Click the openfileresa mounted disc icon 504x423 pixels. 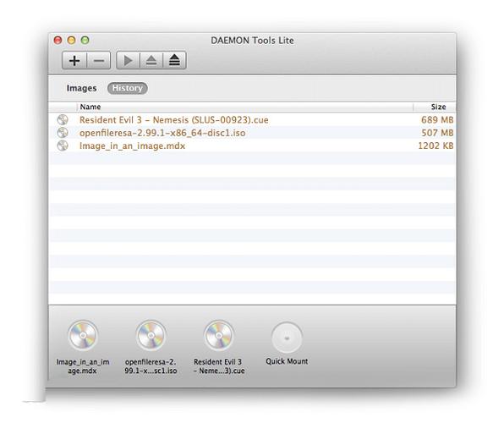(151, 335)
